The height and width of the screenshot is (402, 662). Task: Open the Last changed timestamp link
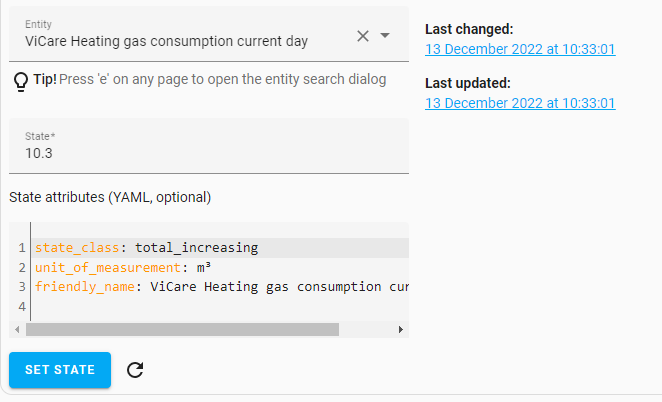(x=519, y=49)
